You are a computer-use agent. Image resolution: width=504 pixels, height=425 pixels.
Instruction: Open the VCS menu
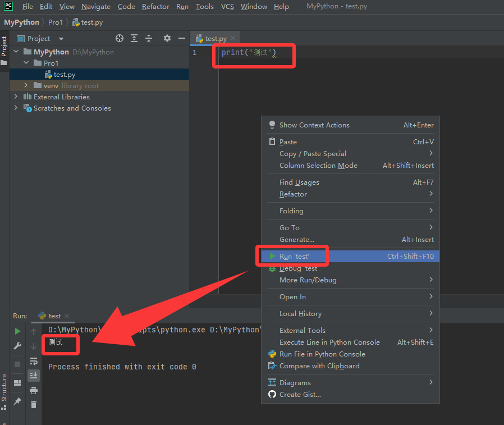coord(227,6)
